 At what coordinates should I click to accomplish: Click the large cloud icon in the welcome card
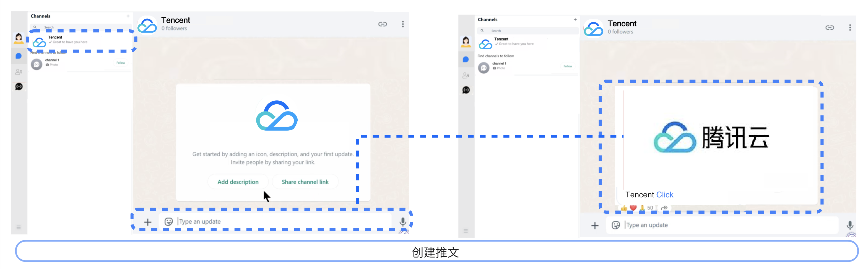tap(277, 116)
